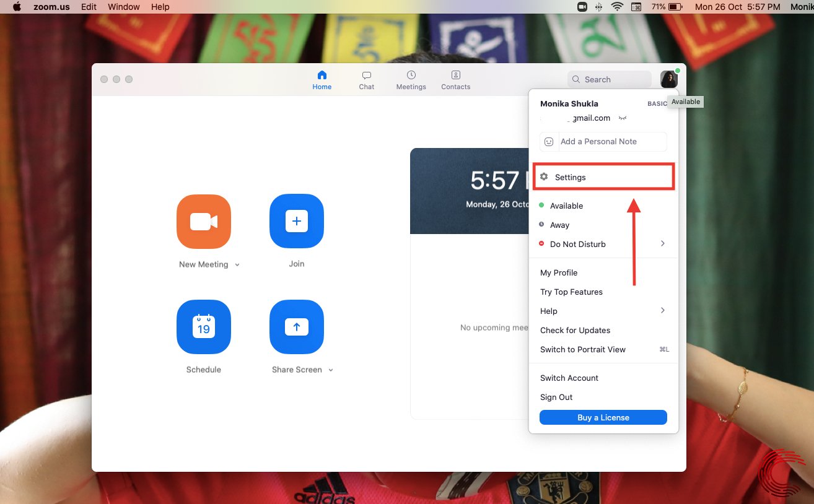Open the Chat panel

click(366, 79)
